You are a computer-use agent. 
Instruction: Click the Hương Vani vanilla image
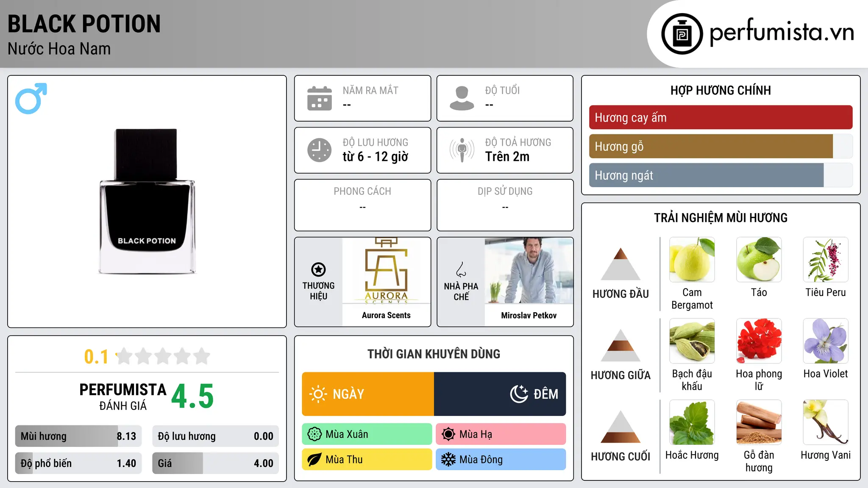pyautogui.click(x=826, y=422)
